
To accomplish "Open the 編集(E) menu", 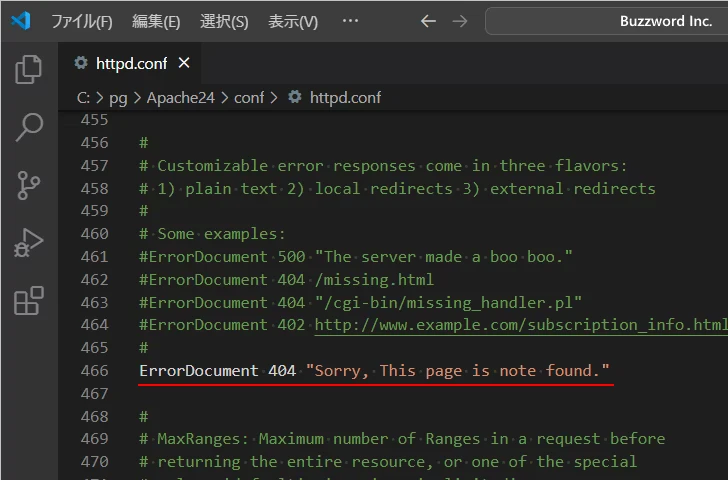I will pos(156,21).
